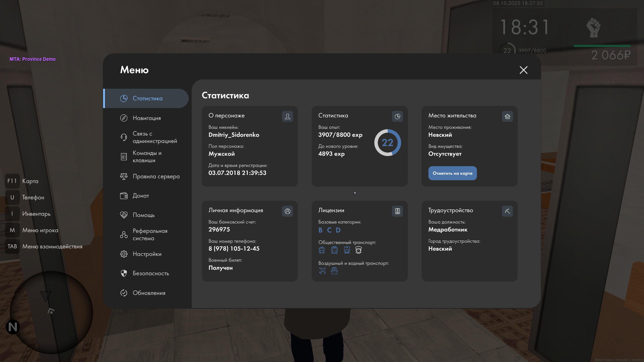Viewport: 644px width, 362px height.
Task: Click the taxi driver license icon
Action: click(x=358, y=250)
